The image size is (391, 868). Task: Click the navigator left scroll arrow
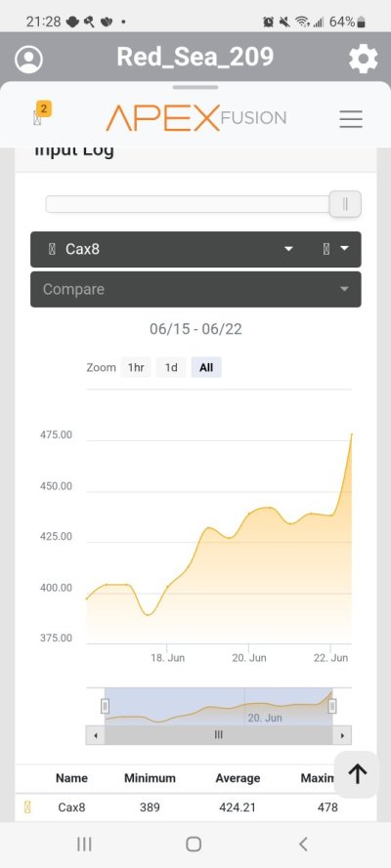95,735
